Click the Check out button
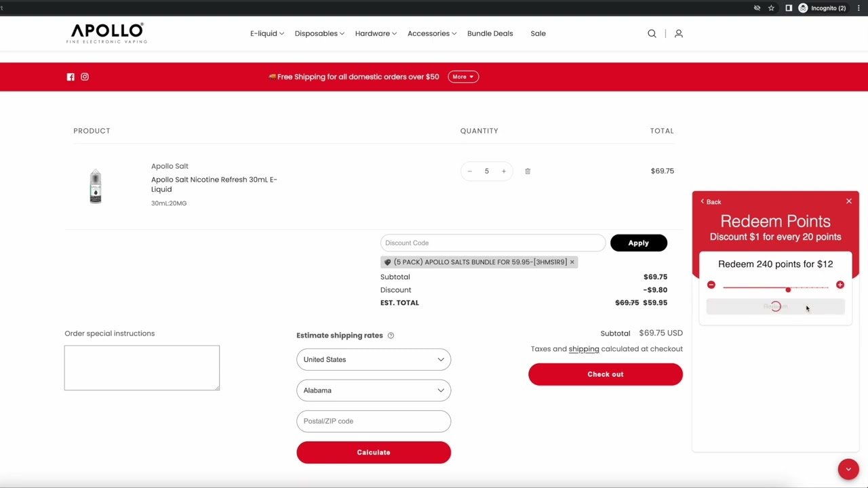Screen dimensions: 868x488 pos(606,374)
